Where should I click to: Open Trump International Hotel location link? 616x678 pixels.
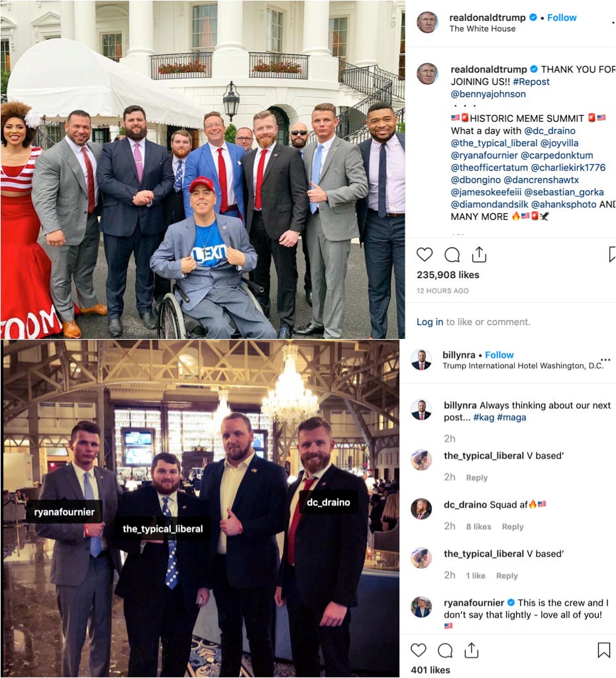tap(523, 365)
